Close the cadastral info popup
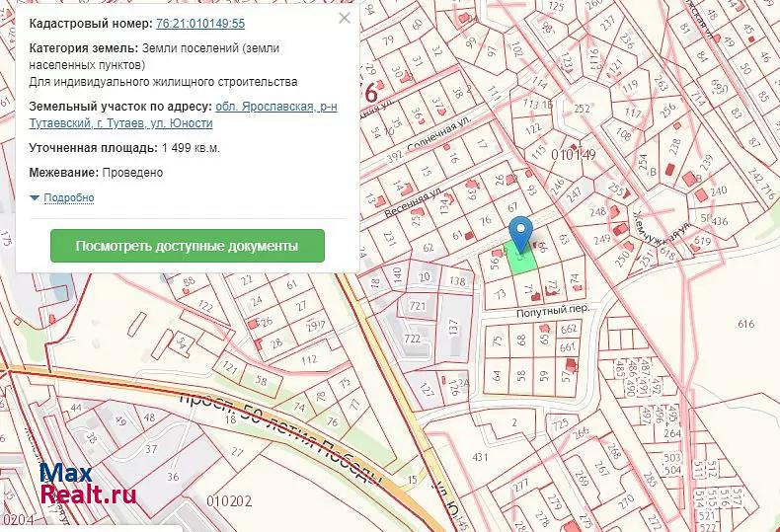The image size is (780, 532). pos(344,19)
